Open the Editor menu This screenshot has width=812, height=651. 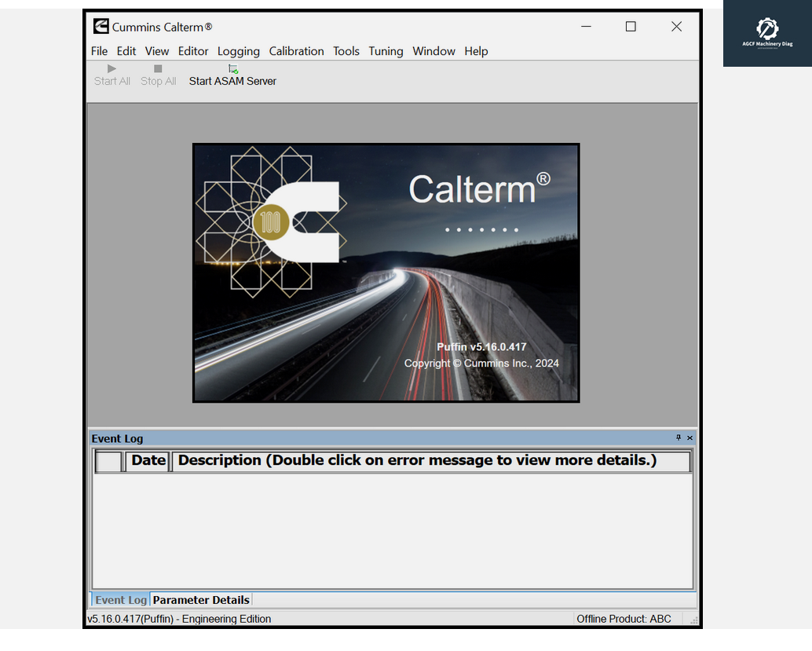tap(193, 51)
